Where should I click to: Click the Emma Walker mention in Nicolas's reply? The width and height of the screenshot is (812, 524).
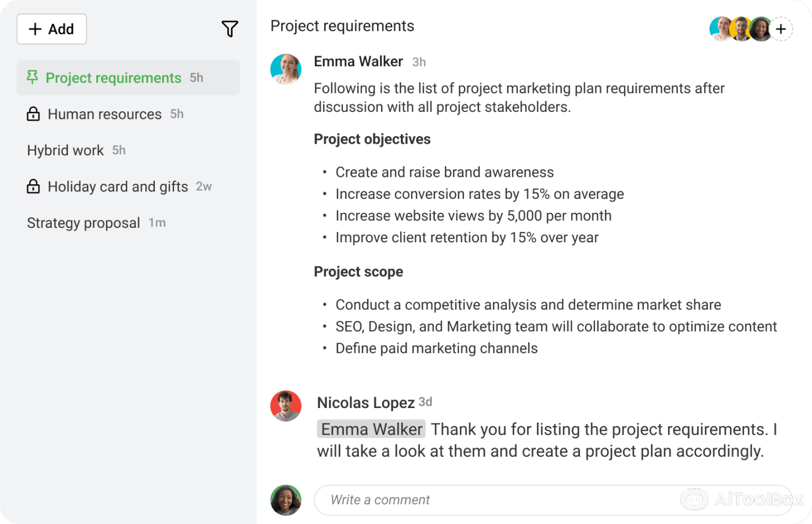point(371,429)
